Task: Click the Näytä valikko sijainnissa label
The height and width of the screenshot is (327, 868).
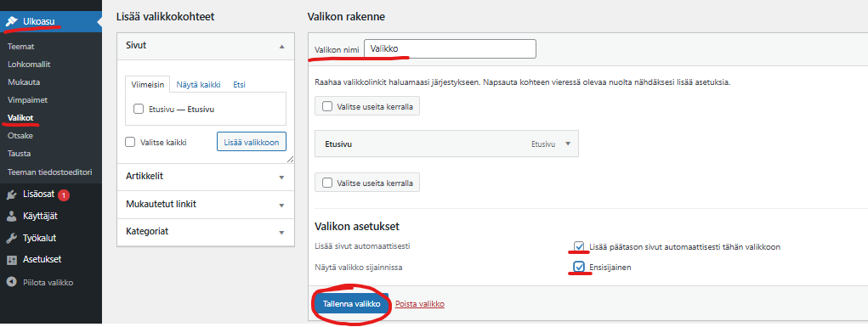Action: click(358, 268)
